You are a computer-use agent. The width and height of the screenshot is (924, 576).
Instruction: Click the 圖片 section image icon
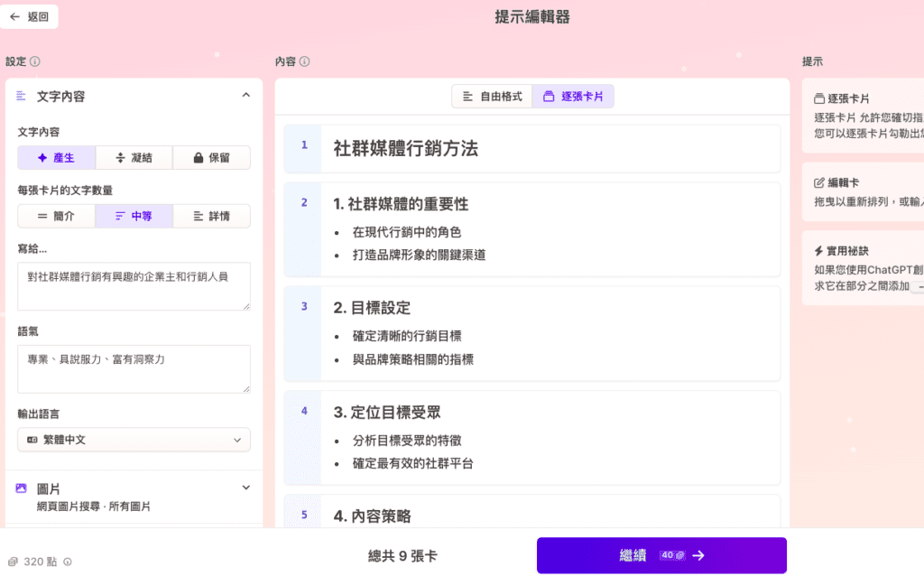point(22,488)
